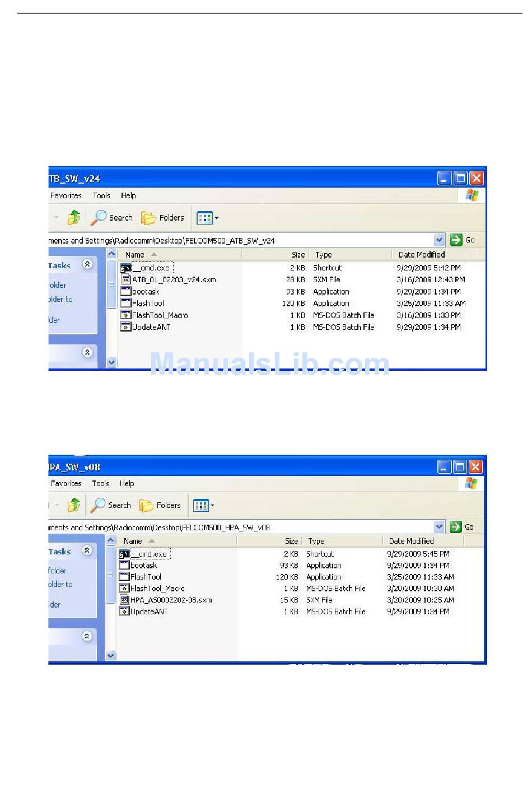The height and width of the screenshot is (789, 532).
Task: Click scroll up arrow in ATB_SW_v24 task pane
Action: click(x=111, y=254)
